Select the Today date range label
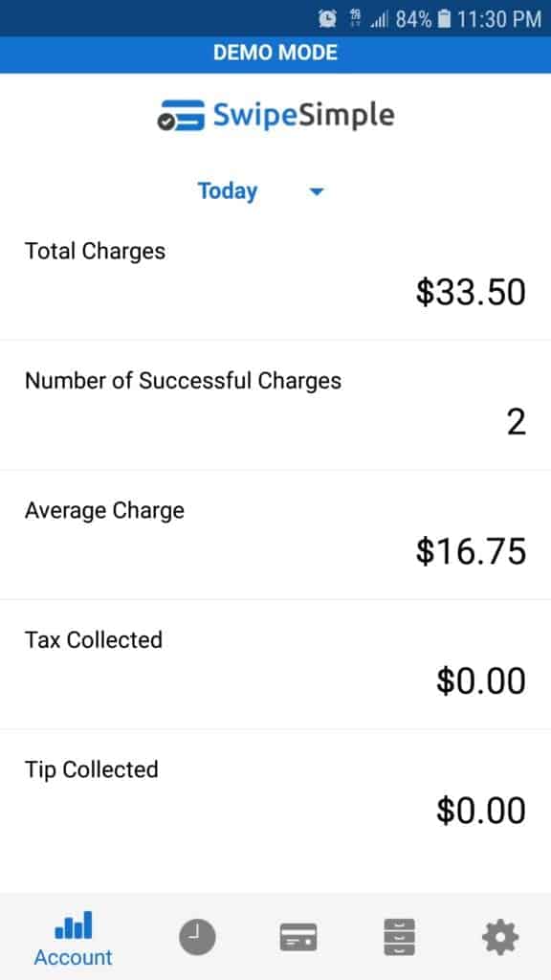Viewport: 551px width, 980px height. tap(228, 191)
